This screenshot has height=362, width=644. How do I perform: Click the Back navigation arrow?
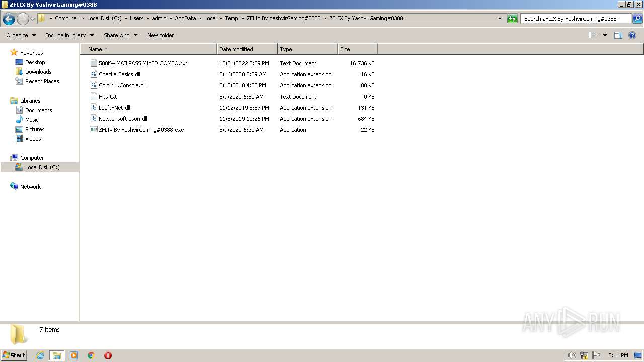point(9,19)
